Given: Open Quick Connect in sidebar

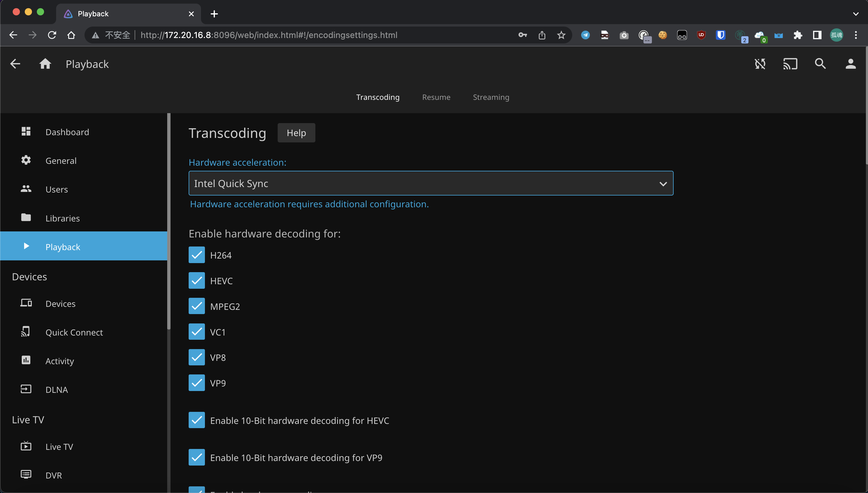Looking at the screenshot, I should click(x=74, y=332).
